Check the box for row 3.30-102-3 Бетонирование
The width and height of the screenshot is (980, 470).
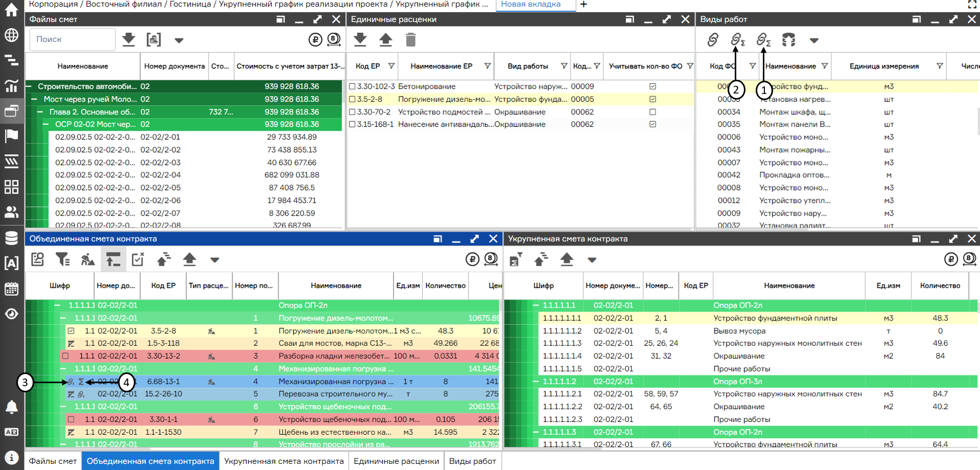coord(352,86)
